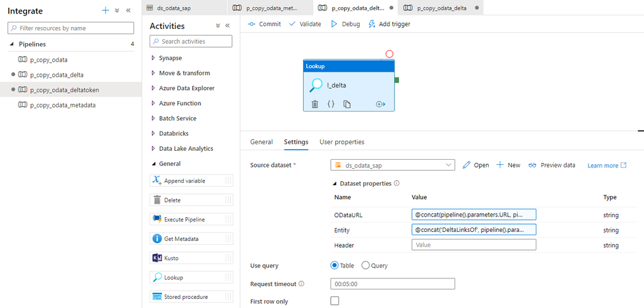Image resolution: width=644 pixels, height=308 pixels.
Task: Click the Header value input field
Action: click(x=474, y=245)
